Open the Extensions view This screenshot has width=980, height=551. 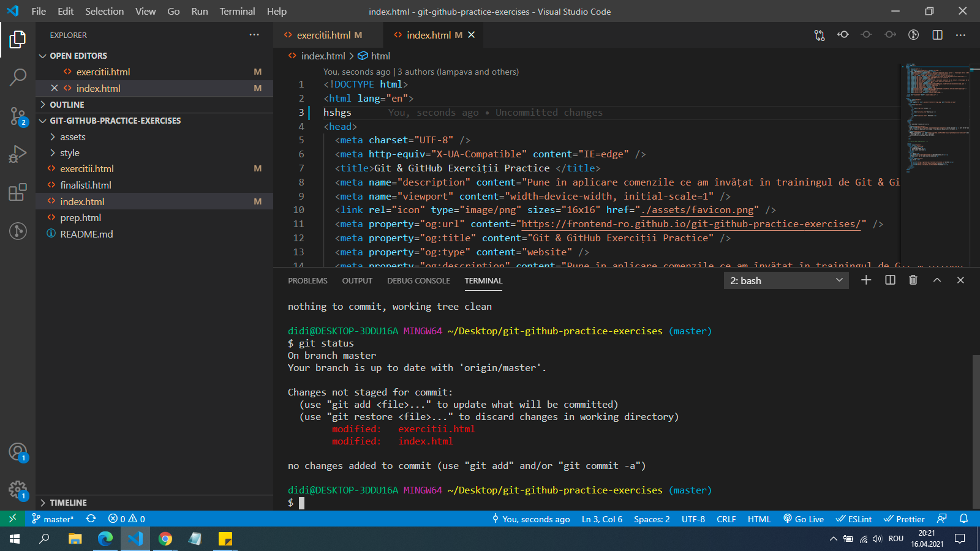(x=18, y=192)
